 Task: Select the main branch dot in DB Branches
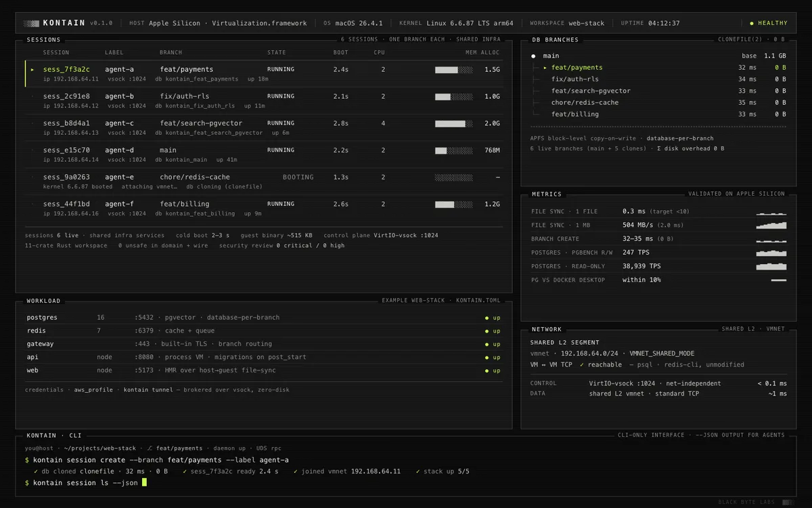click(x=533, y=56)
